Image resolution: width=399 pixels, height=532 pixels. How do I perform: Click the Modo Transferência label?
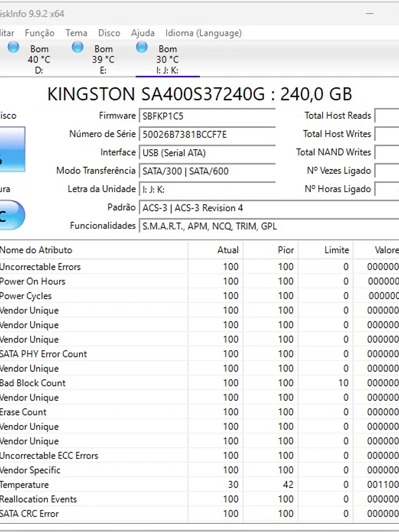pos(96,170)
